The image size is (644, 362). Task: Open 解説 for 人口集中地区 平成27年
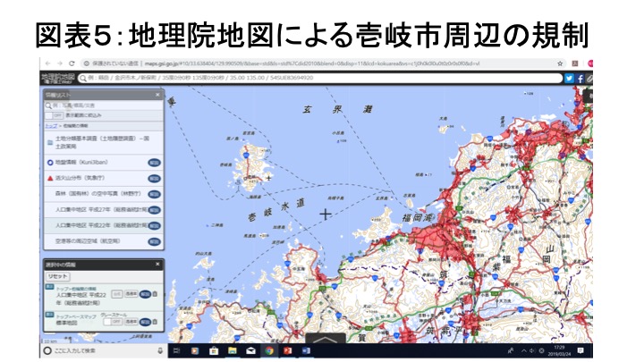(154, 210)
